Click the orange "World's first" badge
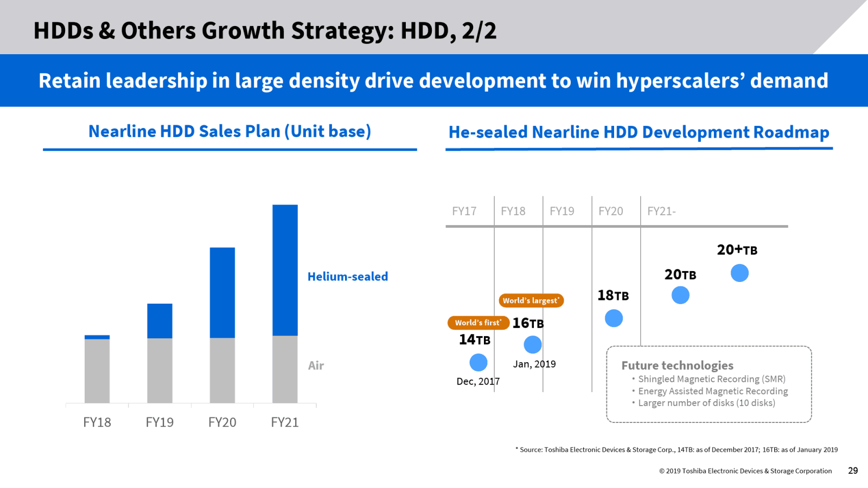Screen dimensions: 868x488 478,323
